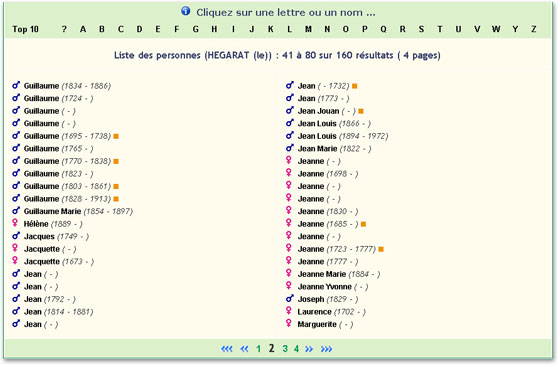This screenshot has width=558, height=365.
Task: Click female icon beside Laurence (1702 - )
Action: click(289, 311)
